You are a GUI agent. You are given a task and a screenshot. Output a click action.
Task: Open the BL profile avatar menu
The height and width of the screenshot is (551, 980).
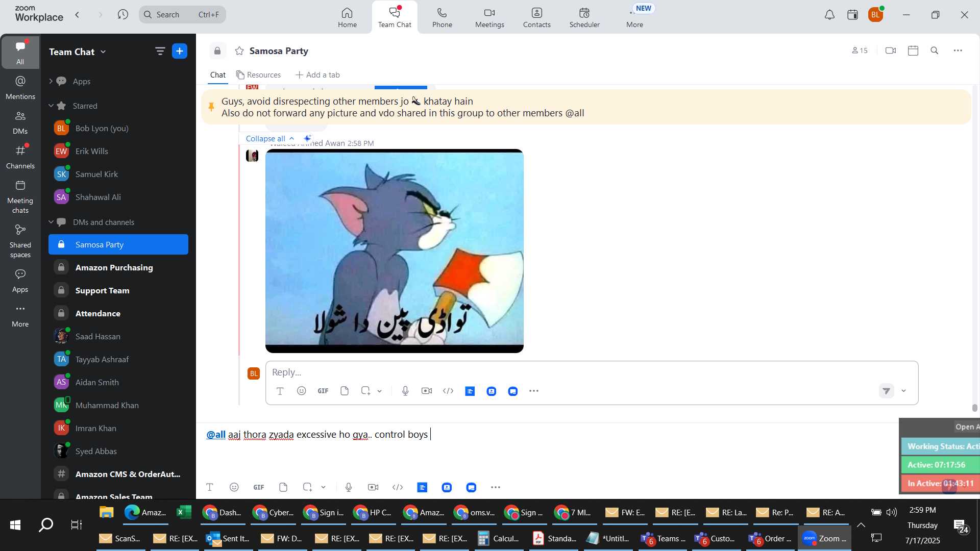click(875, 15)
